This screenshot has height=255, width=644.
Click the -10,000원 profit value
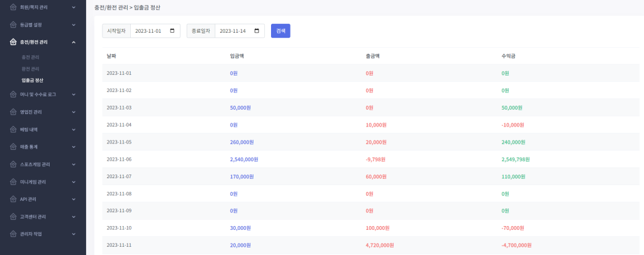(513, 125)
